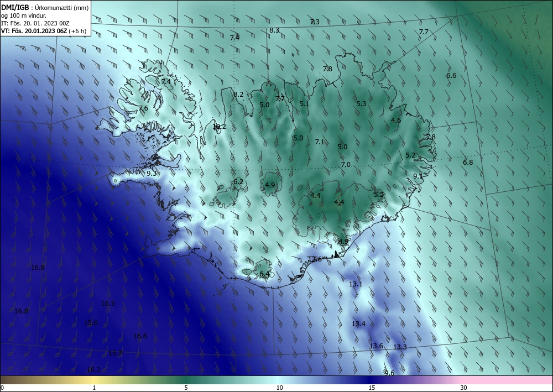This screenshot has height=392, width=553.
Task: Click the 6.4 value on the map
Action: coord(264,274)
